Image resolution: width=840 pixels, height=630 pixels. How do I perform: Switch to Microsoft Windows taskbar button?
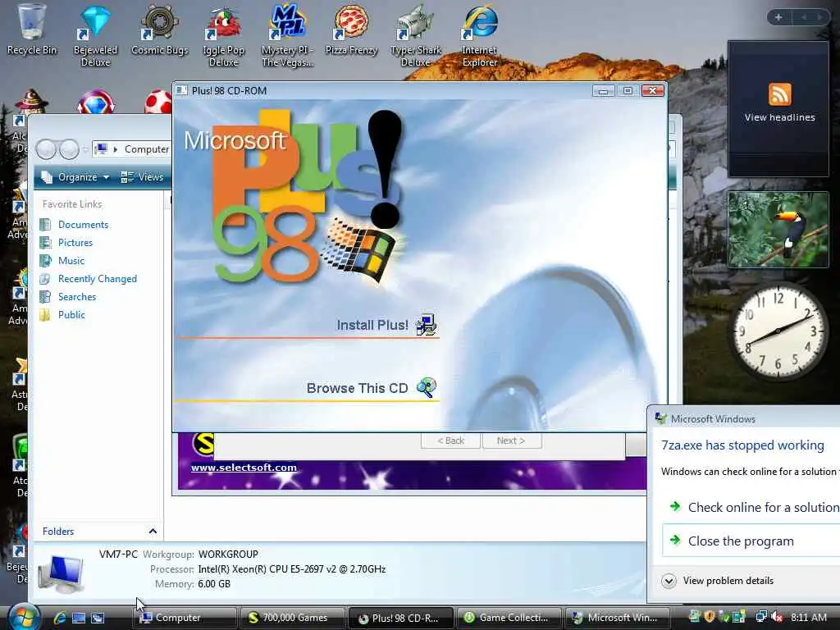point(617,618)
